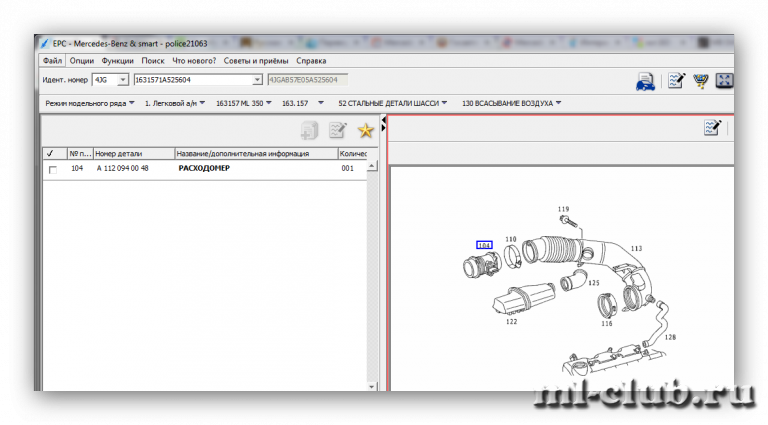Click the quantity 001 cell

coord(347,168)
